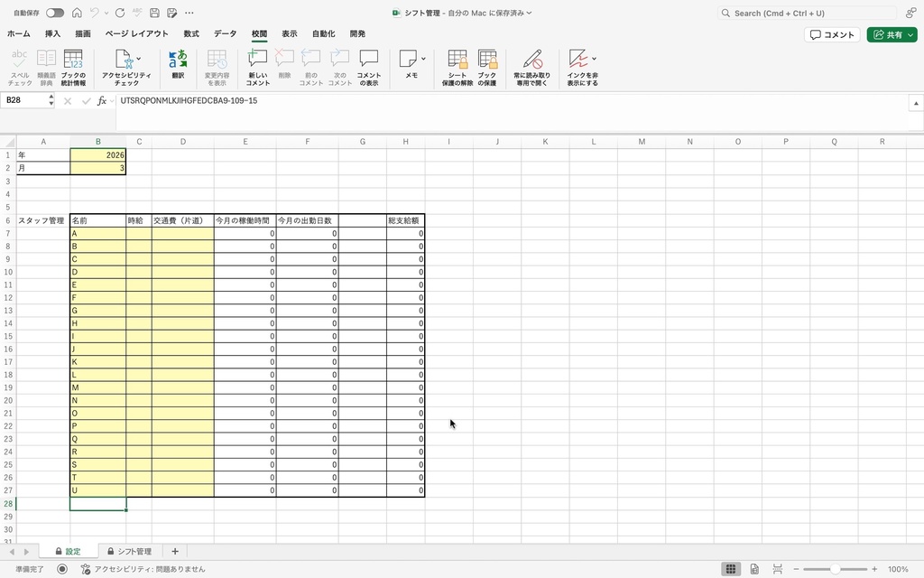Click the fx insert function icon
The image size is (924, 578).
[102, 101]
